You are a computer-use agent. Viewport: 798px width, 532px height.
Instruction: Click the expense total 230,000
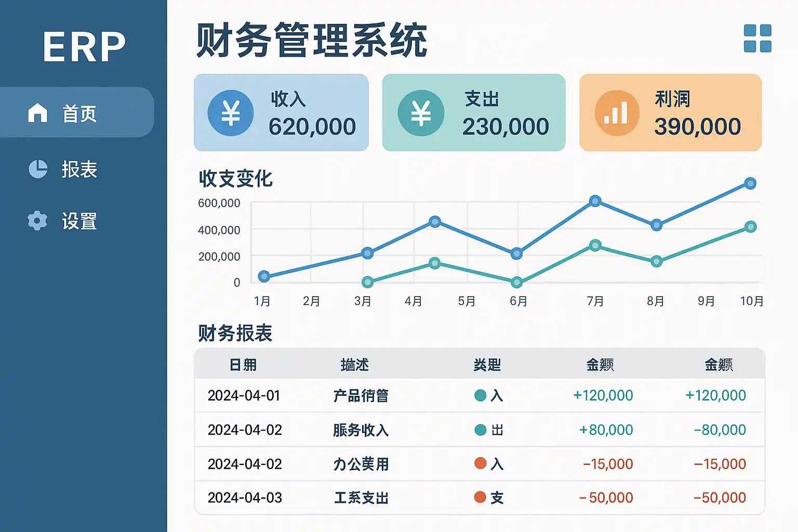click(506, 127)
